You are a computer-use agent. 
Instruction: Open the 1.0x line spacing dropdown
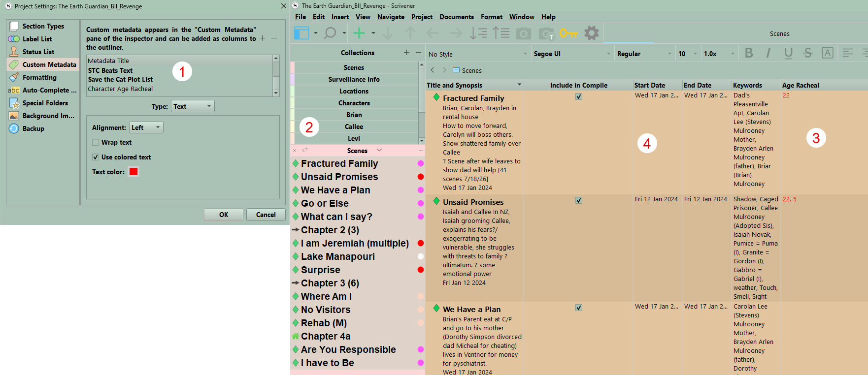719,54
